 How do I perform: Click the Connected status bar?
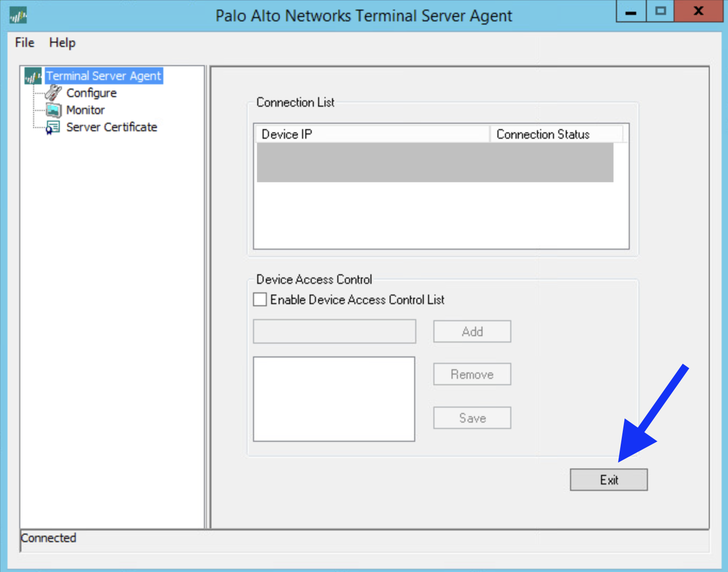[49, 538]
